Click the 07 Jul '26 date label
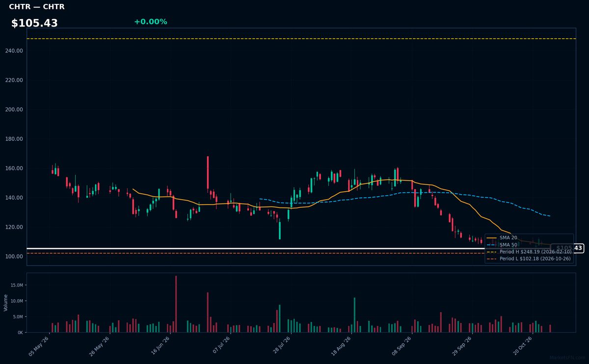The width and height of the screenshot is (589, 364). coord(220,346)
